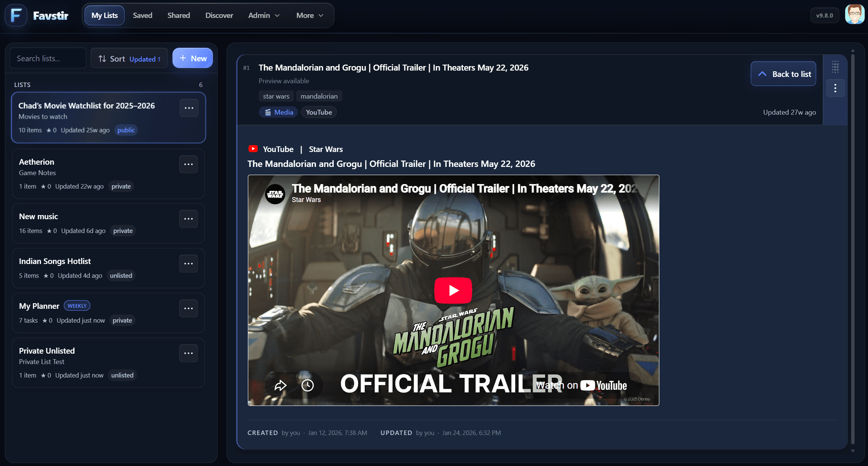Click the share arrow icon on video
The width and height of the screenshot is (868, 466).
pos(280,385)
